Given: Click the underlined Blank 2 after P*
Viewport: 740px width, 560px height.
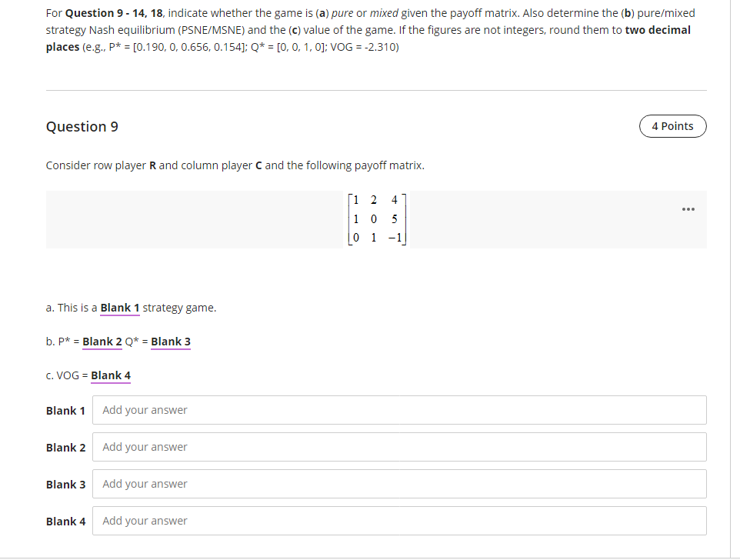Looking at the screenshot, I should [x=102, y=341].
